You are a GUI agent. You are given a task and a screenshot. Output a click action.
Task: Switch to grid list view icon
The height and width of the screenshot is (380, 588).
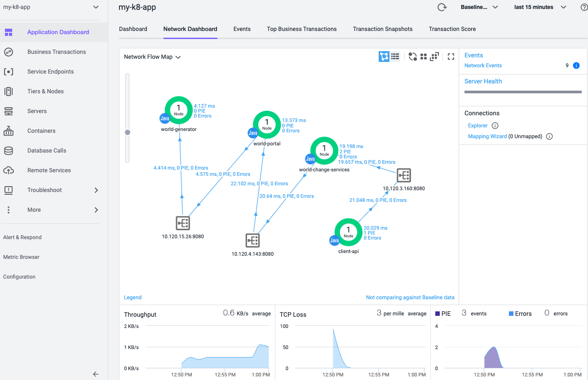(x=395, y=57)
